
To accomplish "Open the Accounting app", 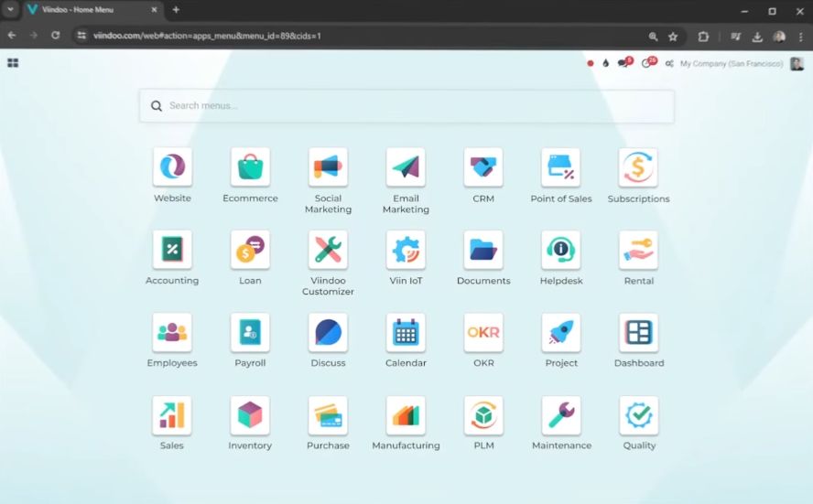I will coord(173,249).
